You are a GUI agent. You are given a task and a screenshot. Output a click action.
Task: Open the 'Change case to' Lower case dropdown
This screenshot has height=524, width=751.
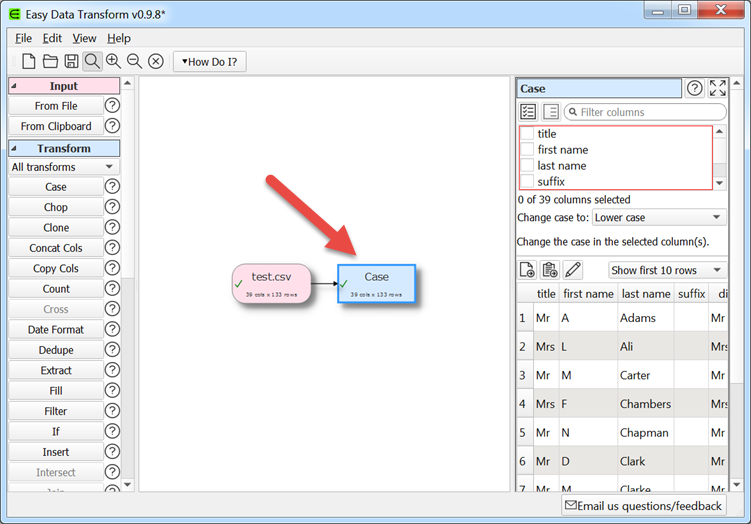658,217
